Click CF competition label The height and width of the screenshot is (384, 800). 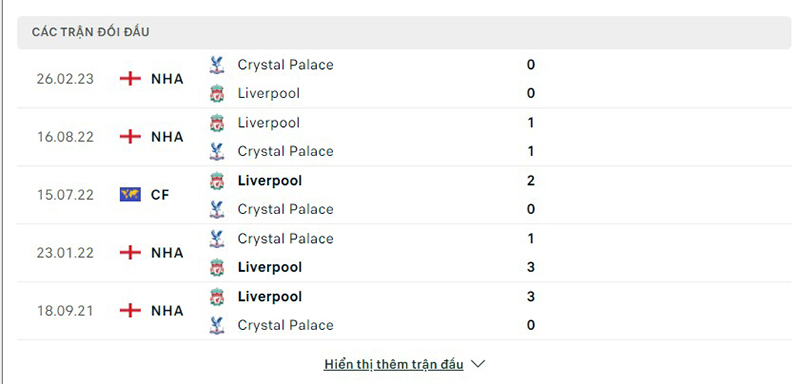click(x=160, y=195)
